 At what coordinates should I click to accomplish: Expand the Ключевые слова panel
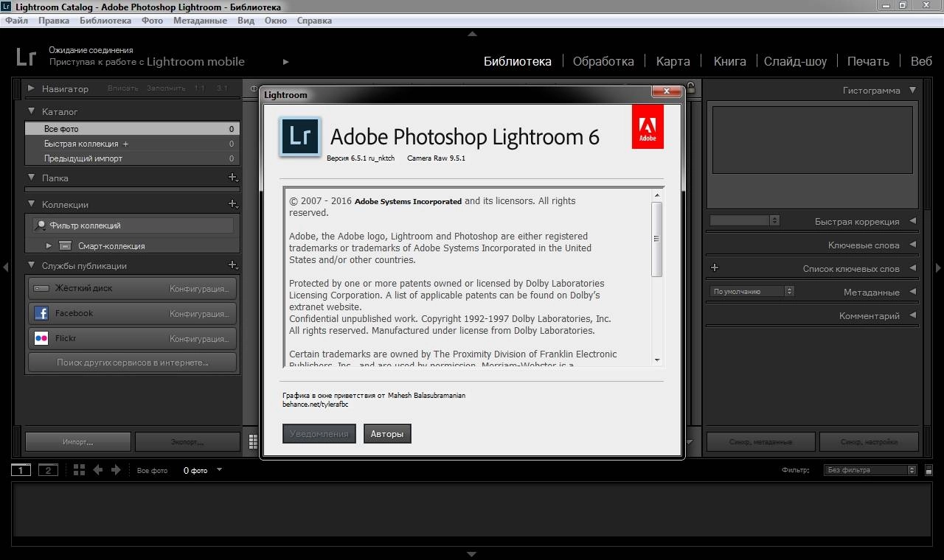[x=912, y=245]
